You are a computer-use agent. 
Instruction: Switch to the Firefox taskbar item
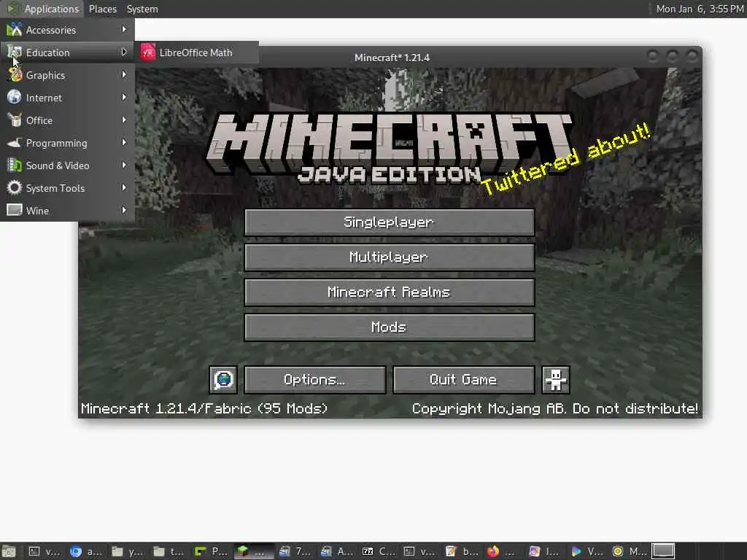[x=503, y=551]
